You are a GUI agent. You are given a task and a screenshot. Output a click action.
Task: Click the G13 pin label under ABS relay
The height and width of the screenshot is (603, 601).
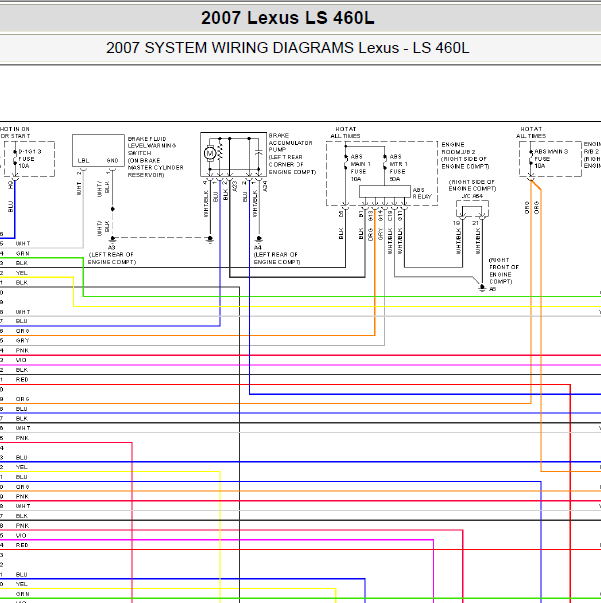(x=370, y=215)
